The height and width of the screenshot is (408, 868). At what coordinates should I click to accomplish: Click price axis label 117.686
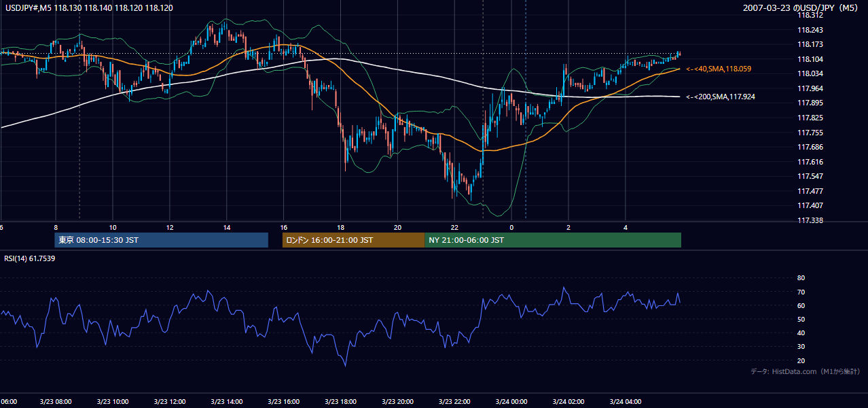pyautogui.click(x=810, y=147)
